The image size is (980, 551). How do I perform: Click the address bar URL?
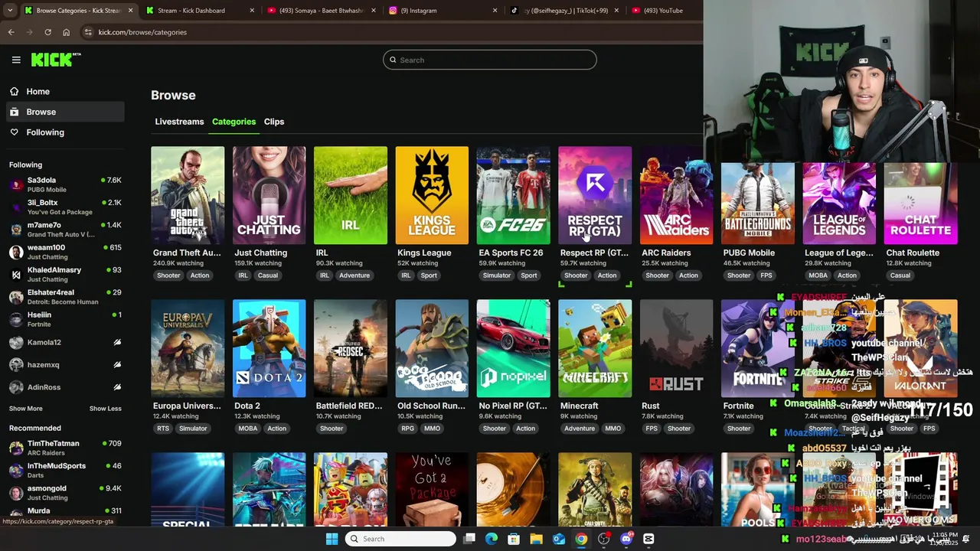pyautogui.click(x=142, y=32)
